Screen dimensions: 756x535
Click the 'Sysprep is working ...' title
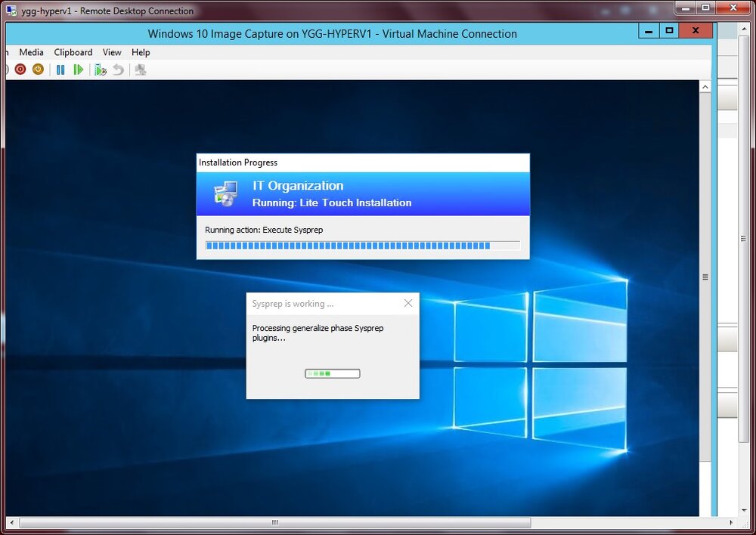[x=293, y=304]
